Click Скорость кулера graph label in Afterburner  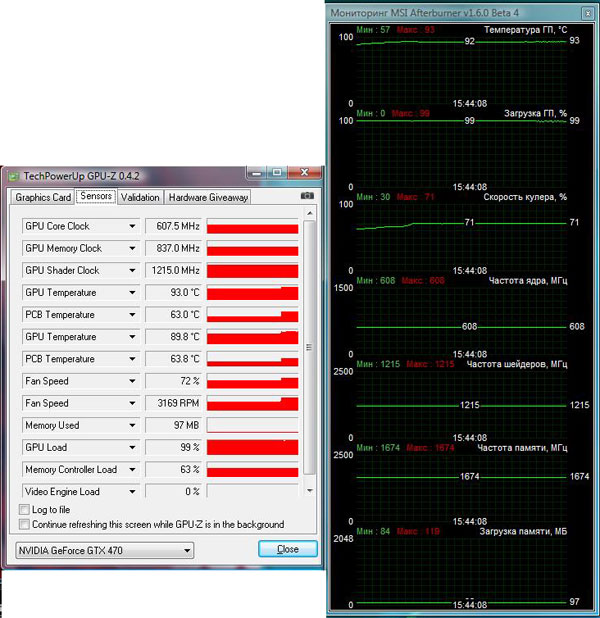point(525,197)
